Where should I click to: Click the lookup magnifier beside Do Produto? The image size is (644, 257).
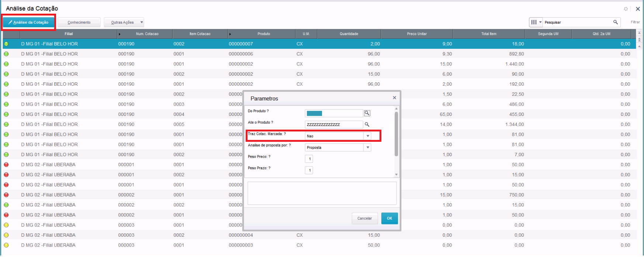[367, 113]
